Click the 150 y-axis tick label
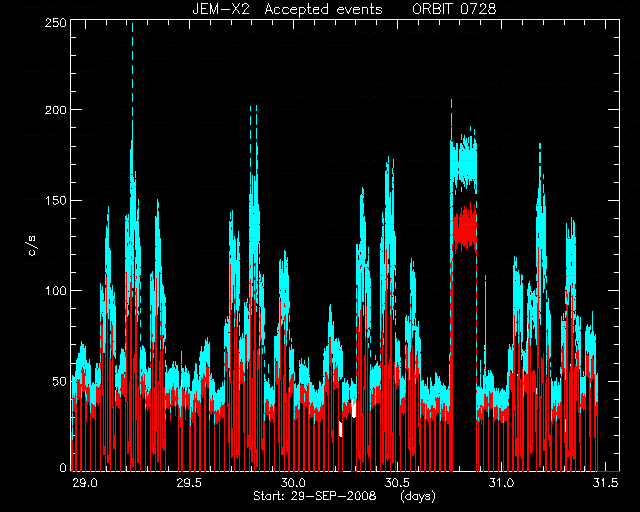640x512 pixels. 56,200
